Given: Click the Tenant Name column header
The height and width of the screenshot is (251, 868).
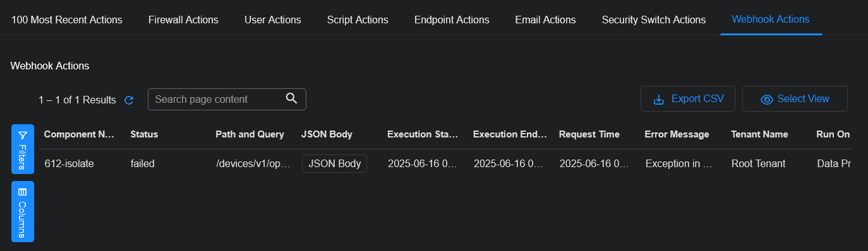Looking at the screenshot, I should (x=759, y=134).
